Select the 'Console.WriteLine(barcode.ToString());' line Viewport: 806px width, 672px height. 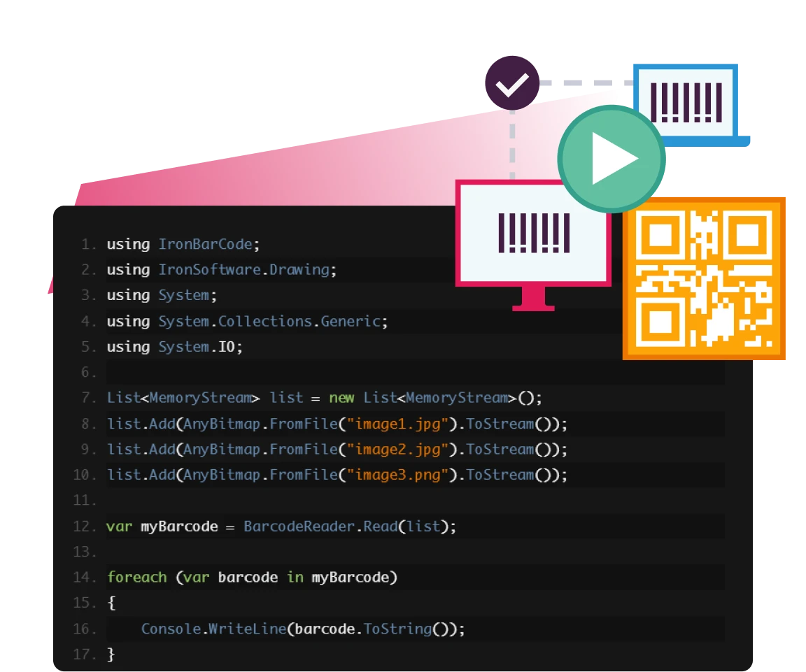pyautogui.click(x=303, y=629)
